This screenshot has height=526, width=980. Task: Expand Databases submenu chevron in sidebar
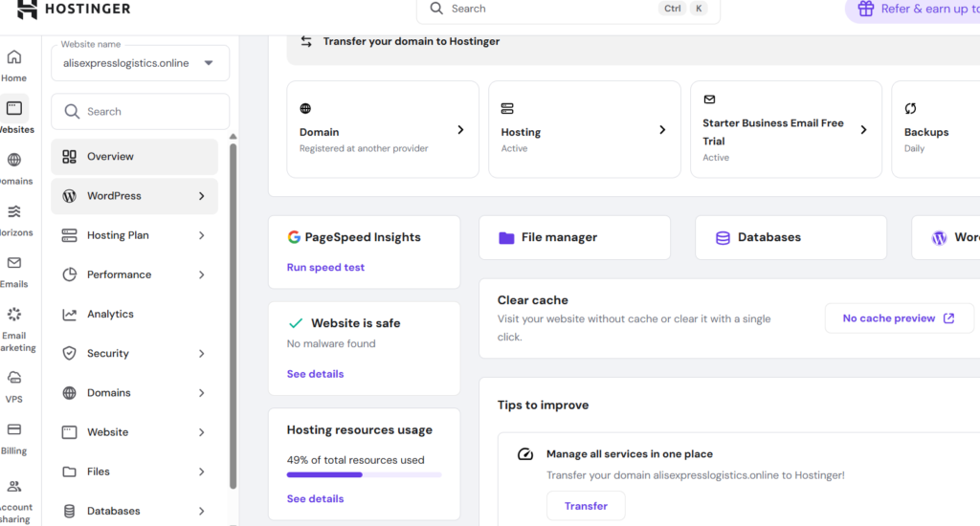(201, 511)
